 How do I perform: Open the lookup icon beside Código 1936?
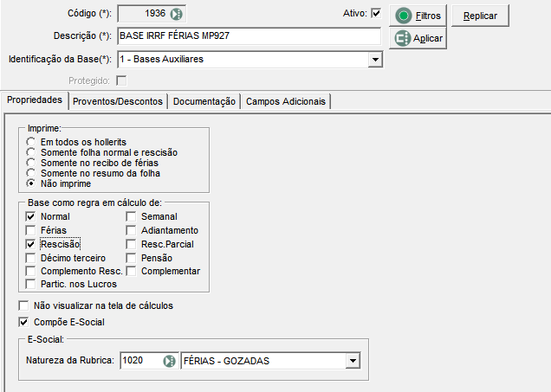[176, 14]
